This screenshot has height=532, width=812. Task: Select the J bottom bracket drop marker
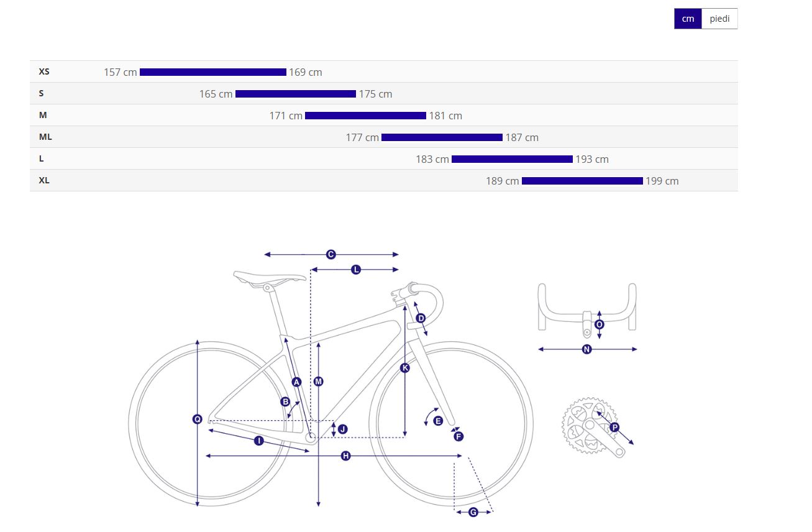(342, 429)
